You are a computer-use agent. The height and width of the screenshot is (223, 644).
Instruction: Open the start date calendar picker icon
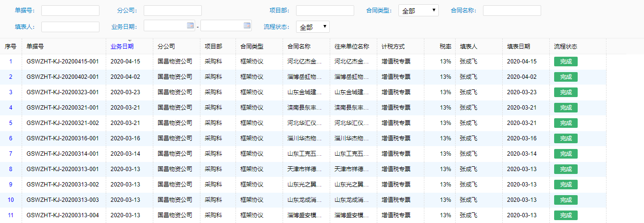point(190,25)
